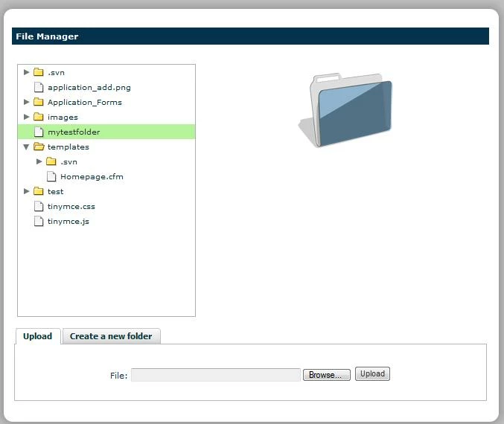Image resolution: width=504 pixels, height=424 pixels.
Task: Select the templates folder name
Action: (68, 147)
